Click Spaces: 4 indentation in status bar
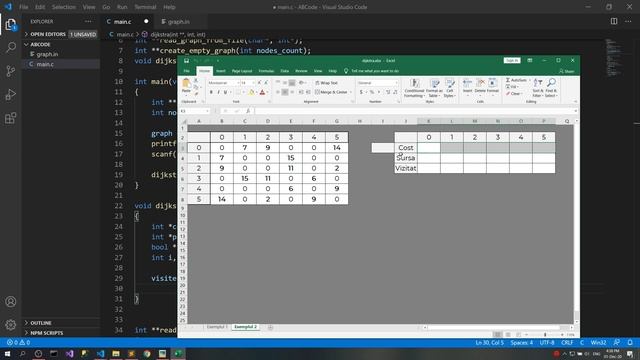The image size is (640, 360). (x=522, y=342)
